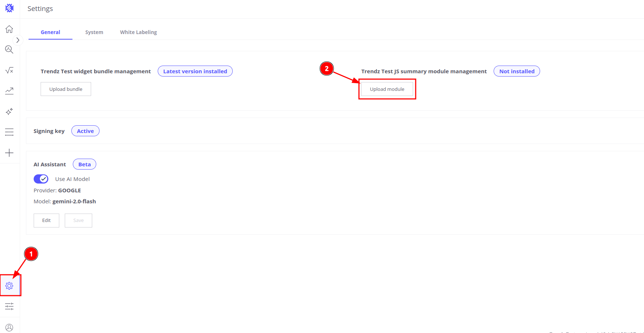Click the Not installed status badge
The height and width of the screenshot is (333, 644).
pyautogui.click(x=517, y=71)
